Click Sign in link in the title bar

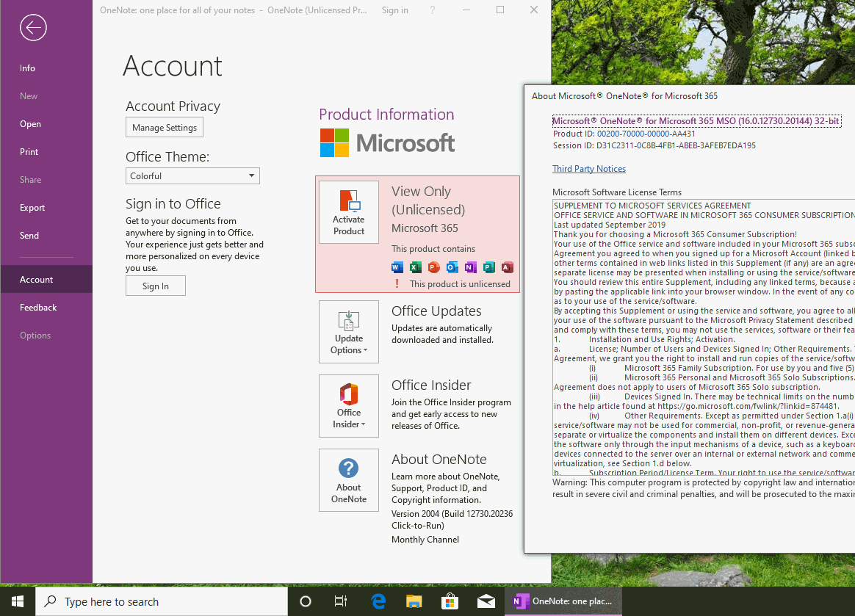pos(394,10)
